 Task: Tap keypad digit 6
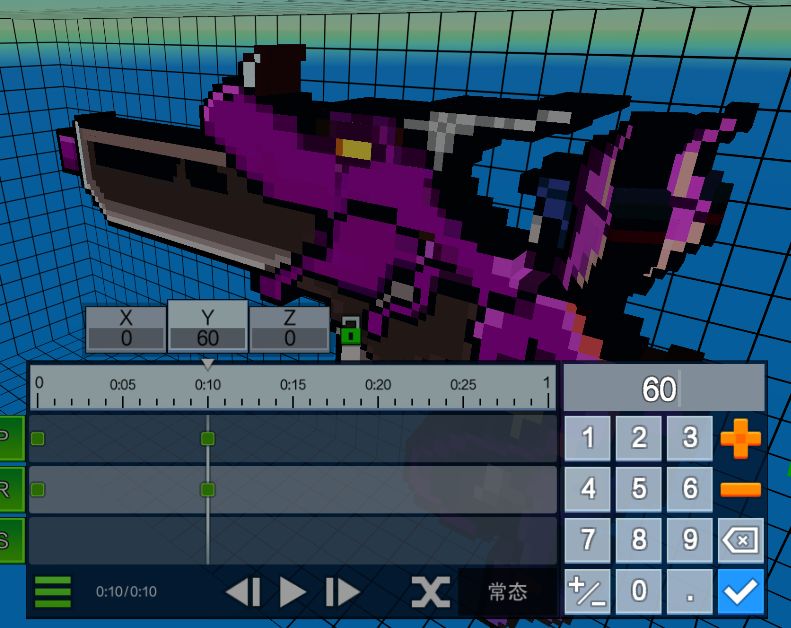tap(690, 489)
